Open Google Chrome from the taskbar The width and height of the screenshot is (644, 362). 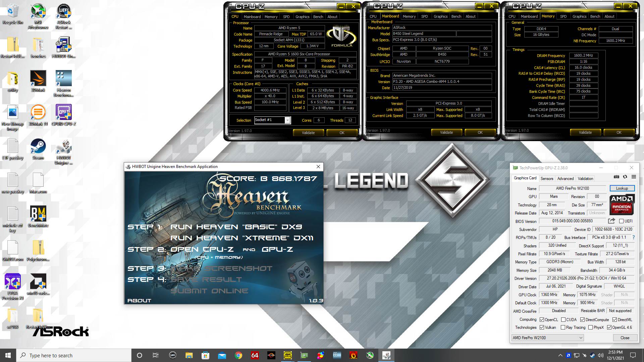click(x=238, y=355)
